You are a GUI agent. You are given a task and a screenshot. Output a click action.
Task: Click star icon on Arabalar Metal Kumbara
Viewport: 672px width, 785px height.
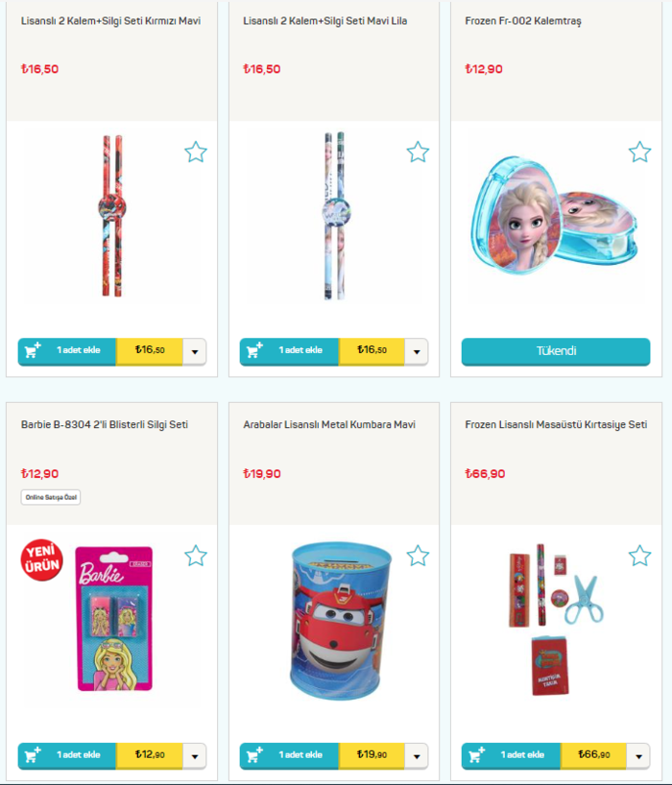click(418, 556)
